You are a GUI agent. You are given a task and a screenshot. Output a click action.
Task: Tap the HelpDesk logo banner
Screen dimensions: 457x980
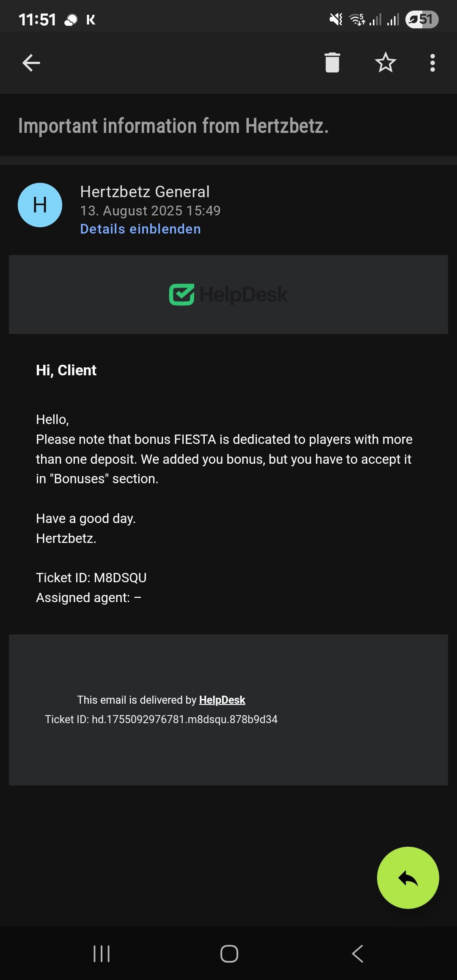click(x=228, y=295)
